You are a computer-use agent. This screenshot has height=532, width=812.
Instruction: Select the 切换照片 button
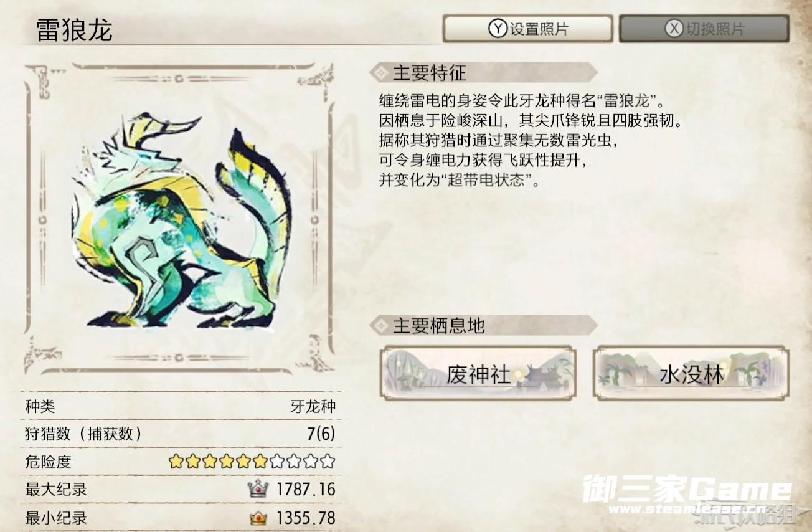pyautogui.click(x=704, y=29)
